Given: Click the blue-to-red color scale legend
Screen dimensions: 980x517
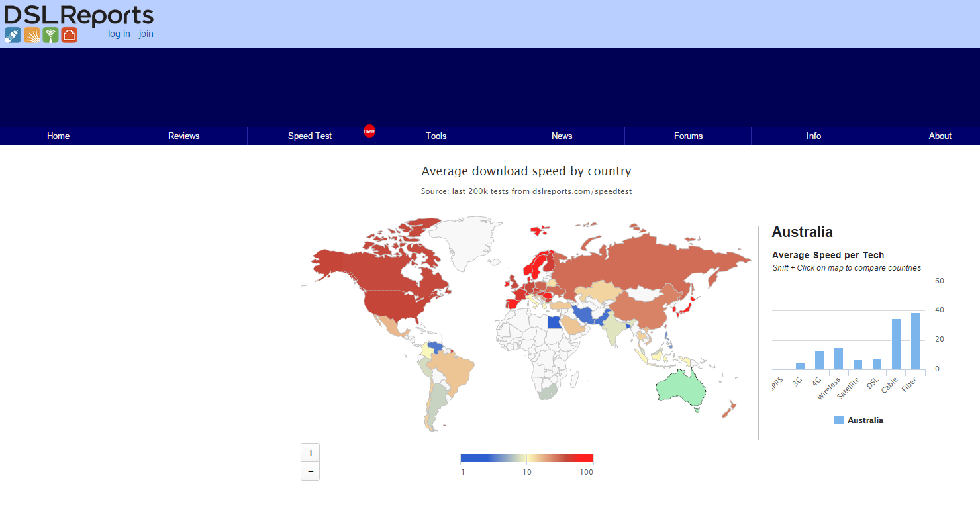Looking at the screenshot, I should pos(527,458).
